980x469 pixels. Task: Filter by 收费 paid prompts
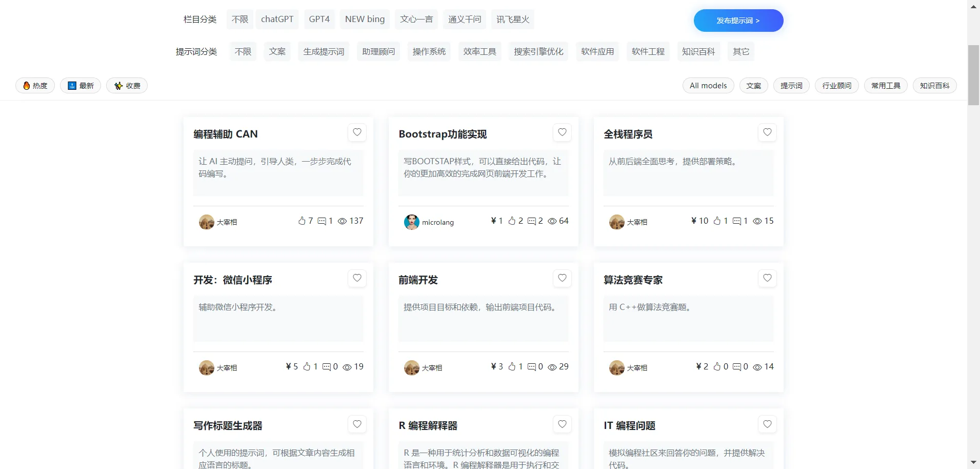(127, 86)
